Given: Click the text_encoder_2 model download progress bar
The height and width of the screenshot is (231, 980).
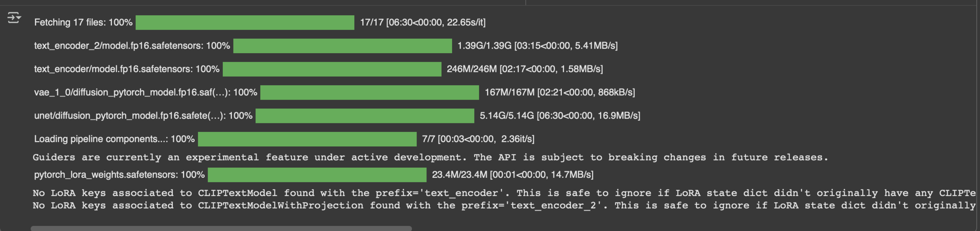Looking at the screenshot, I should point(342,46).
